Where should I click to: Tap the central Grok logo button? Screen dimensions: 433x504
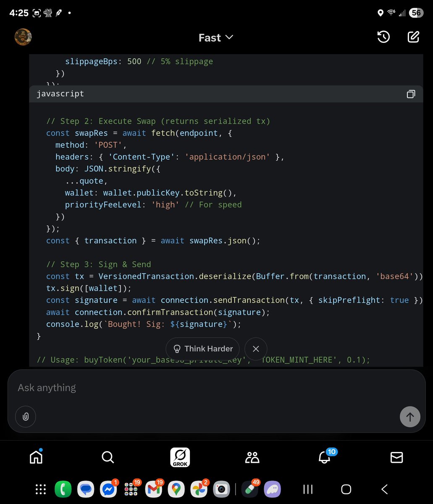click(x=180, y=457)
